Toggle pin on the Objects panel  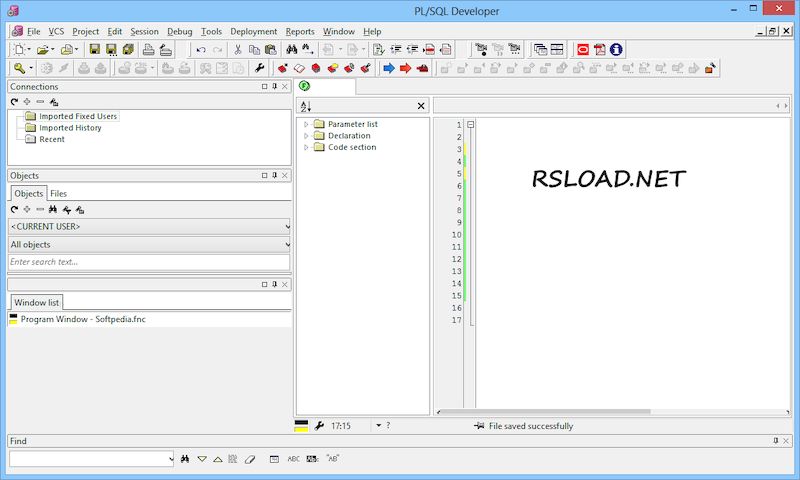tap(274, 175)
